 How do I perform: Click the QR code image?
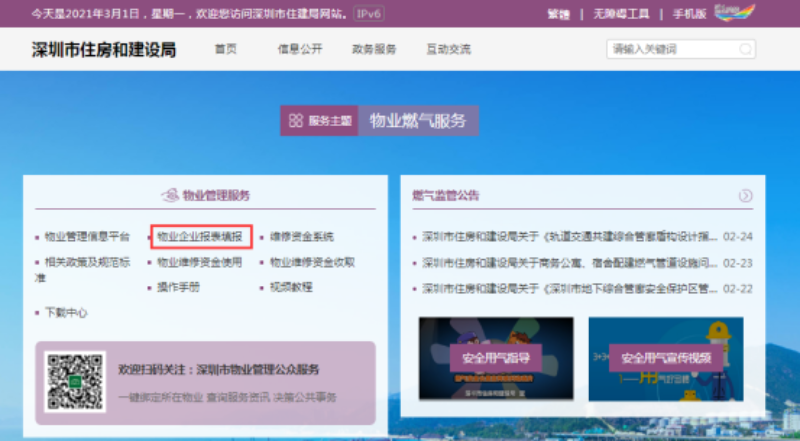tap(75, 382)
